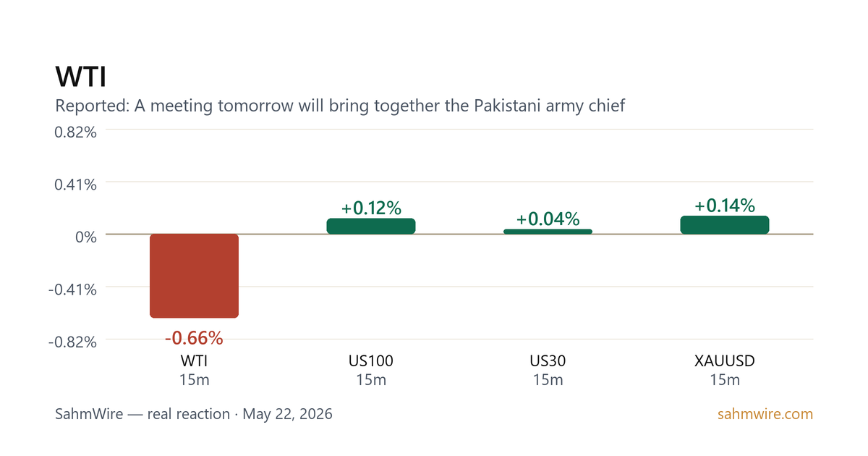The width and height of the screenshot is (868, 456).
Task: Click the thin green US30 bar
Action: pyautogui.click(x=548, y=232)
